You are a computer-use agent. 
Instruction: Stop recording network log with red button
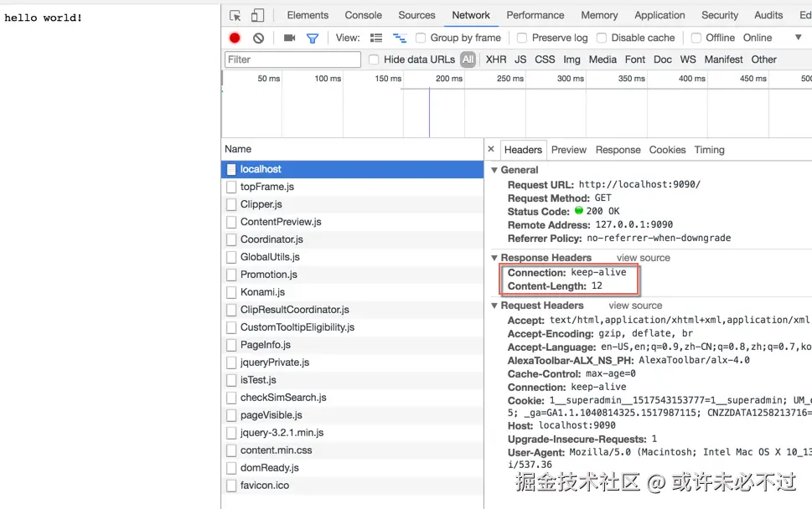click(x=235, y=38)
